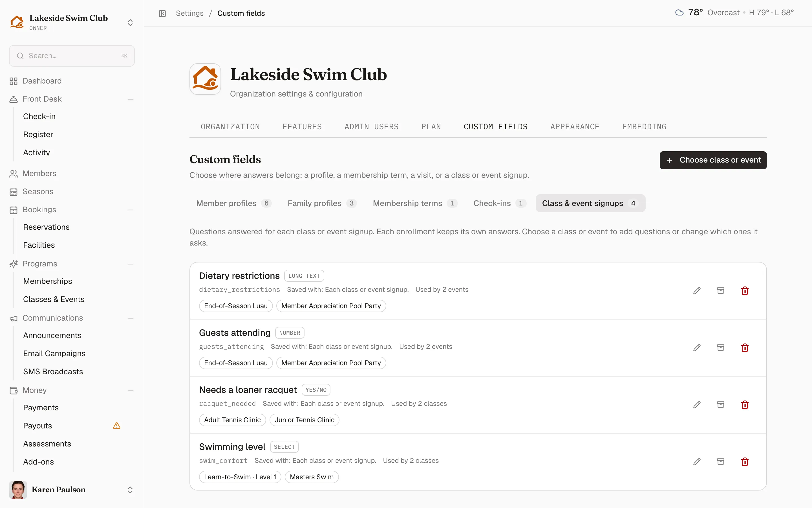Collapse the sidebar panel icon
This screenshot has width=812, height=508.
pos(162,14)
